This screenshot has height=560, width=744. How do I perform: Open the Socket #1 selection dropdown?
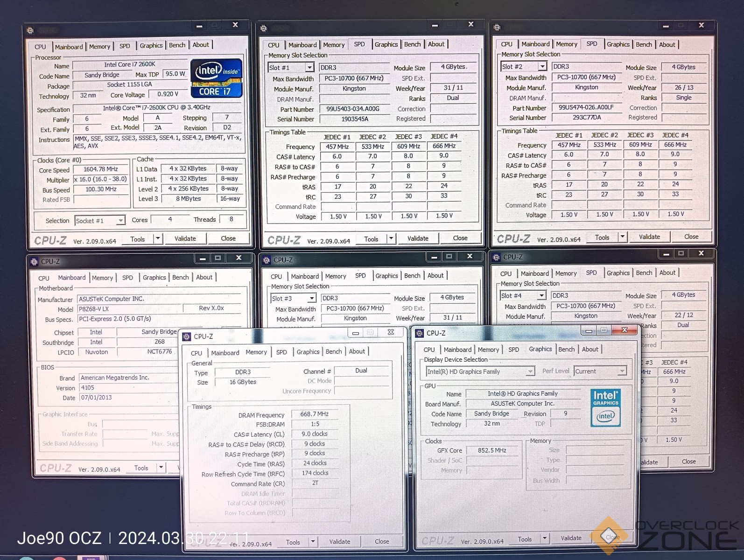click(121, 221)
